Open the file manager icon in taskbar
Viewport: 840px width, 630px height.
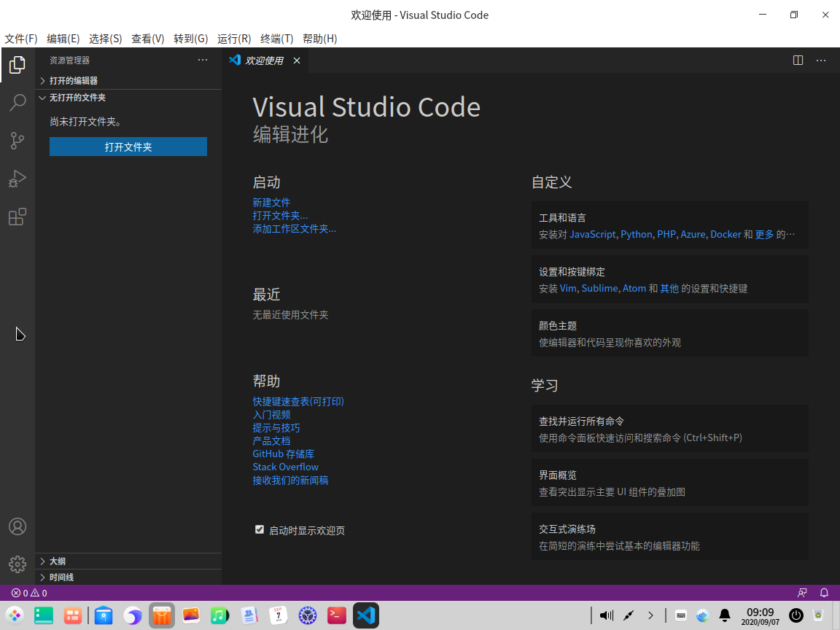pyautogui.click(x=103, y=615)
